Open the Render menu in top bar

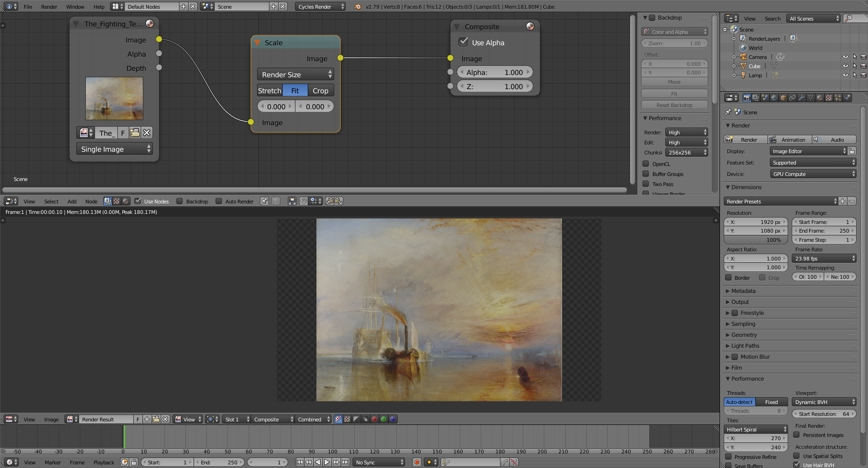click(49, 6)
